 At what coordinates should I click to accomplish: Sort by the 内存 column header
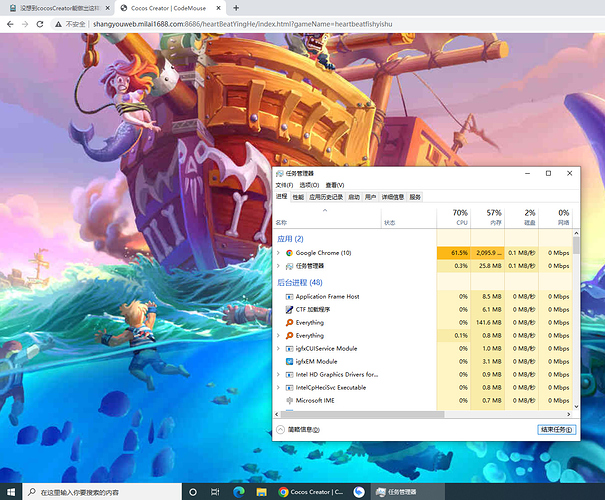488,218
